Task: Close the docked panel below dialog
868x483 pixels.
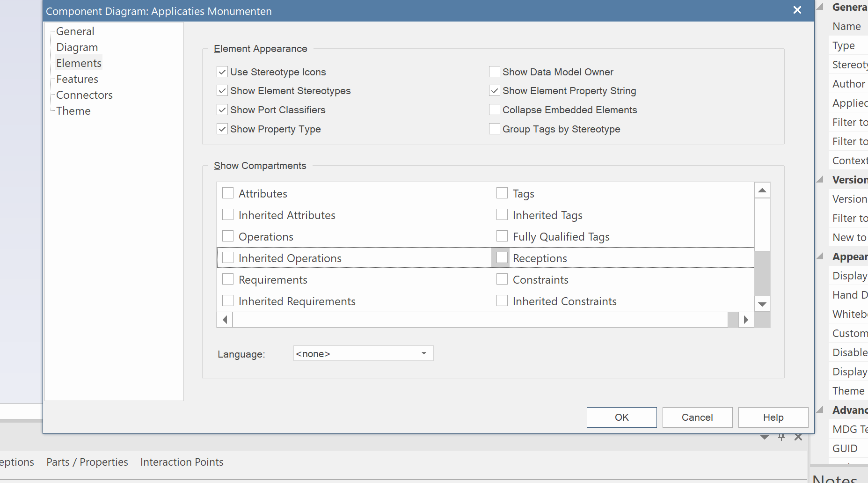Action: pyautogui.click(x=798, y=437)
